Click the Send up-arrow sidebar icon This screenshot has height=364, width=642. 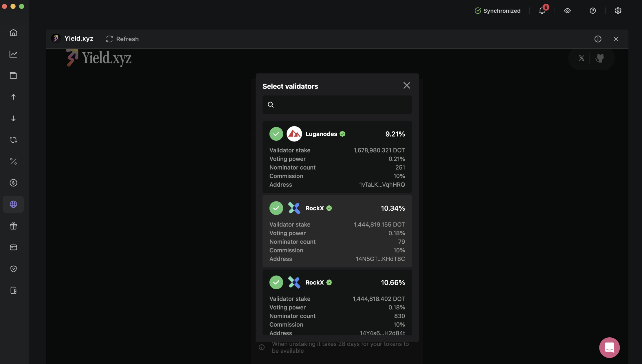(x=13, y=97)
